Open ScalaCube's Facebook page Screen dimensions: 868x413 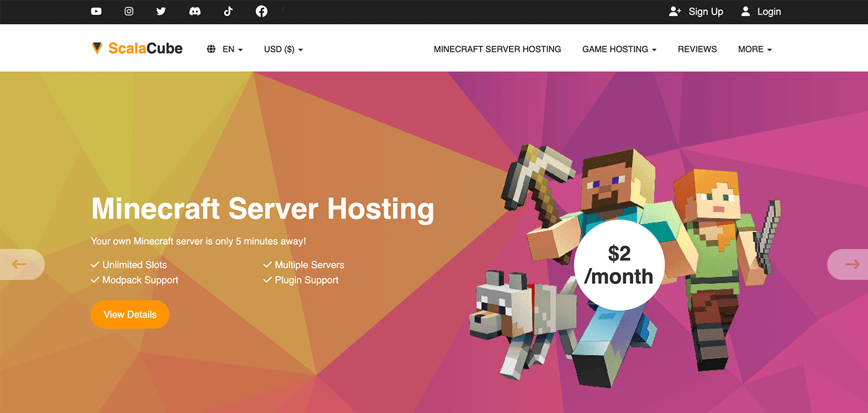[261, 11]
